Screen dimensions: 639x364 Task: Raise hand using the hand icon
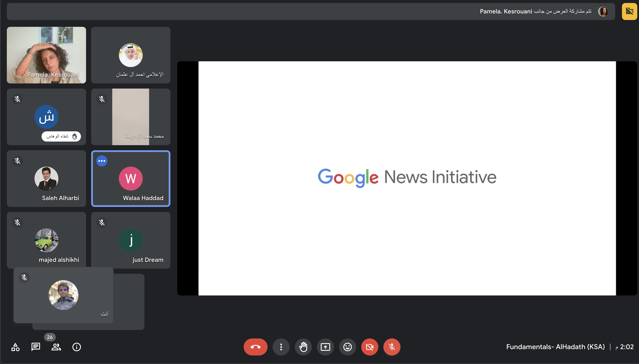tap(303, 347)
